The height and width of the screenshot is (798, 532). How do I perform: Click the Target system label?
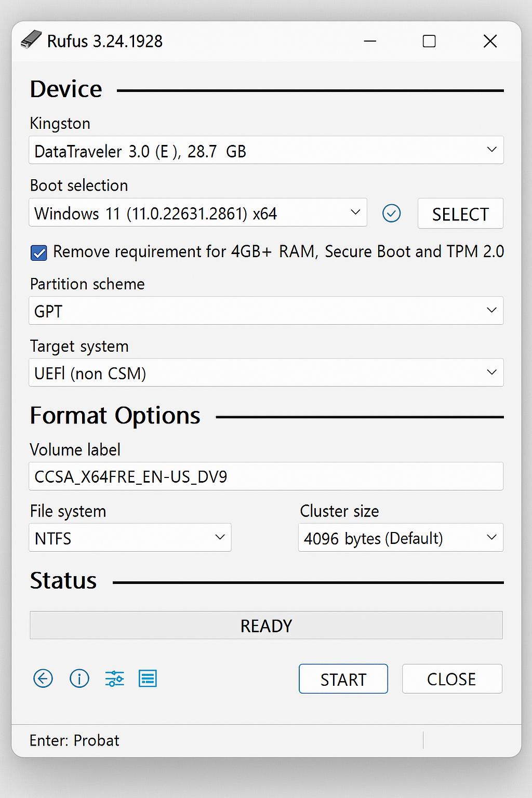click(x=79, y=347)
